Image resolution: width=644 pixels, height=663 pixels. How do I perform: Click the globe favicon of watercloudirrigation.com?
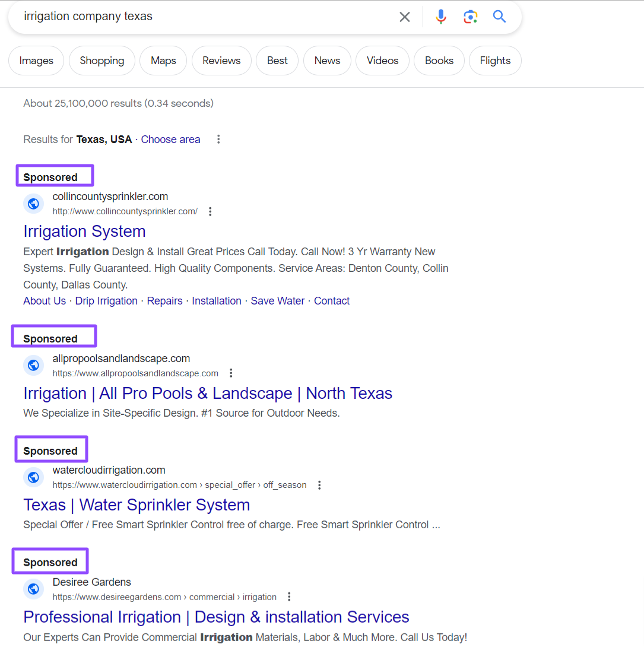33,477
